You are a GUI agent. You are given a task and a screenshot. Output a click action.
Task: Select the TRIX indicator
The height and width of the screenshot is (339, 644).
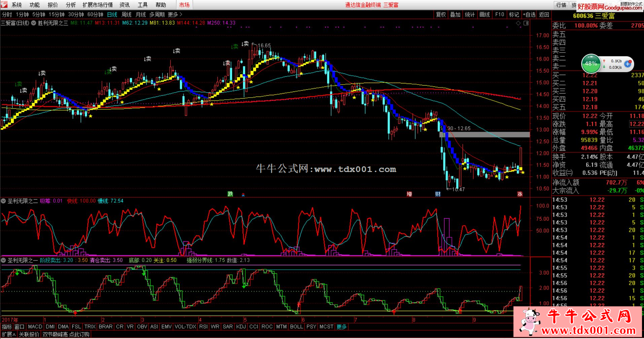[90, 327]
